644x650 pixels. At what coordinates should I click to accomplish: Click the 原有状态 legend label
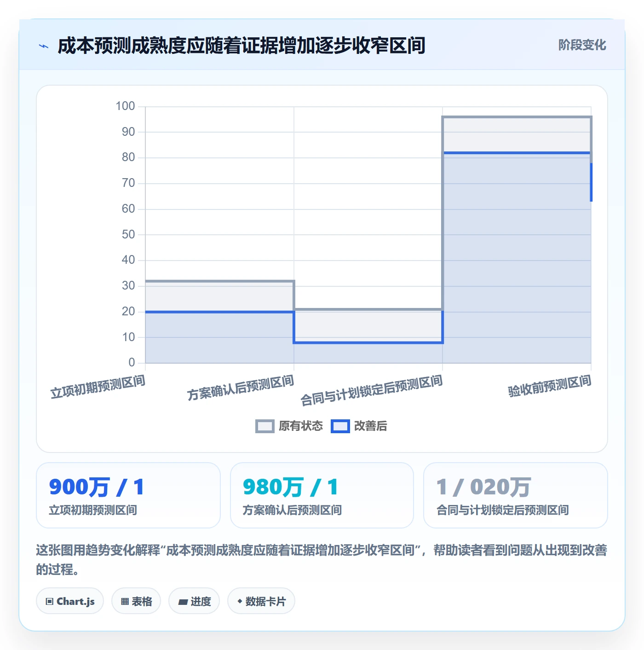pyautogui.click(x=301, y=426)
